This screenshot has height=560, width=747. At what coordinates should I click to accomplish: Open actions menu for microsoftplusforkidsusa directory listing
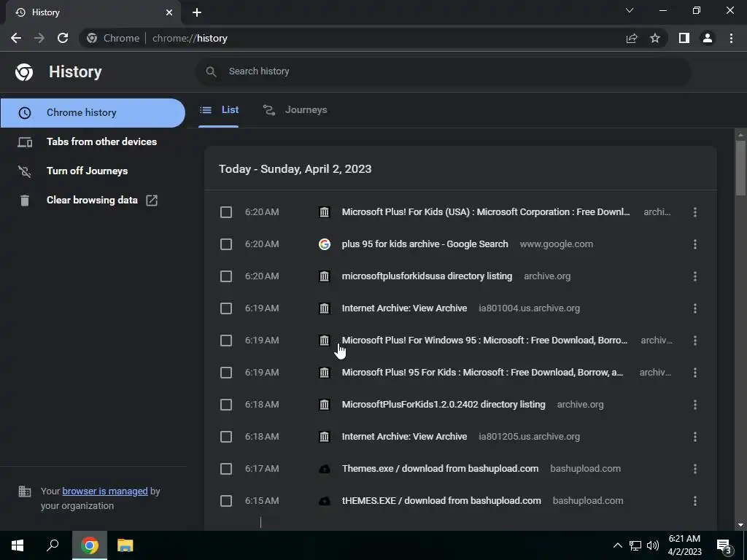point(695,276)
